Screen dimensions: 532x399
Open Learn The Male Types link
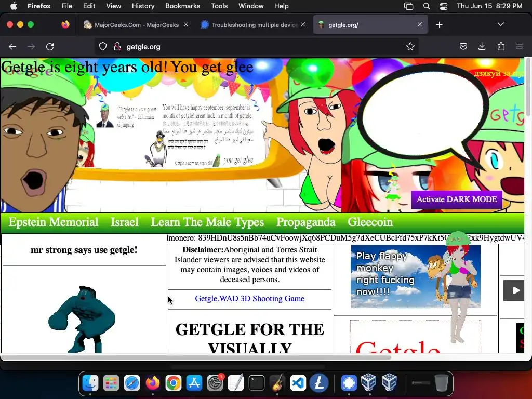coord(207,222)
